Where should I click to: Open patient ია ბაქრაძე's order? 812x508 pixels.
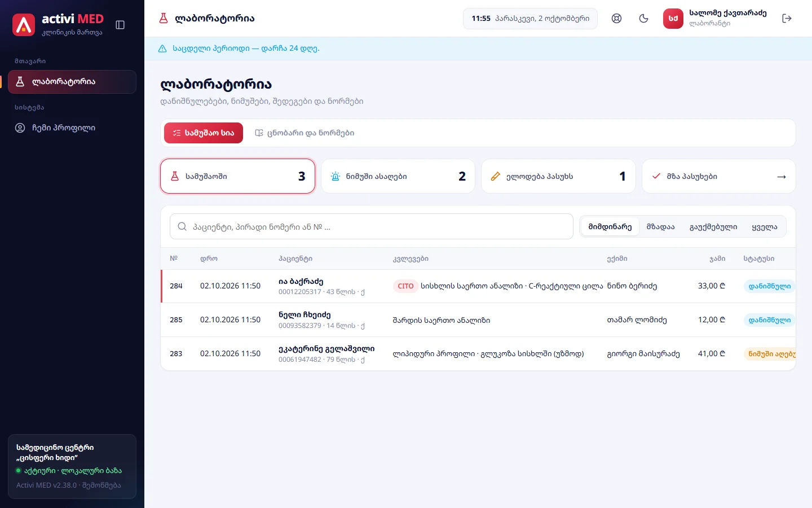(478, 286)
